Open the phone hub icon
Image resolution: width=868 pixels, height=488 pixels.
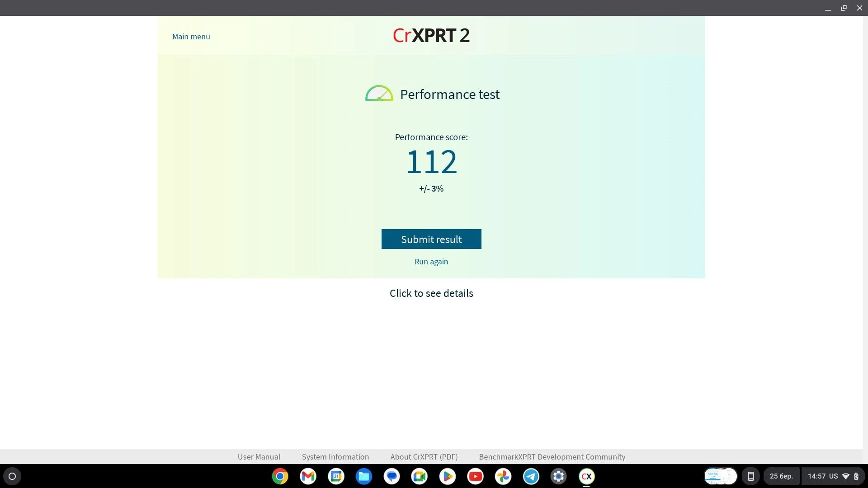750,476
